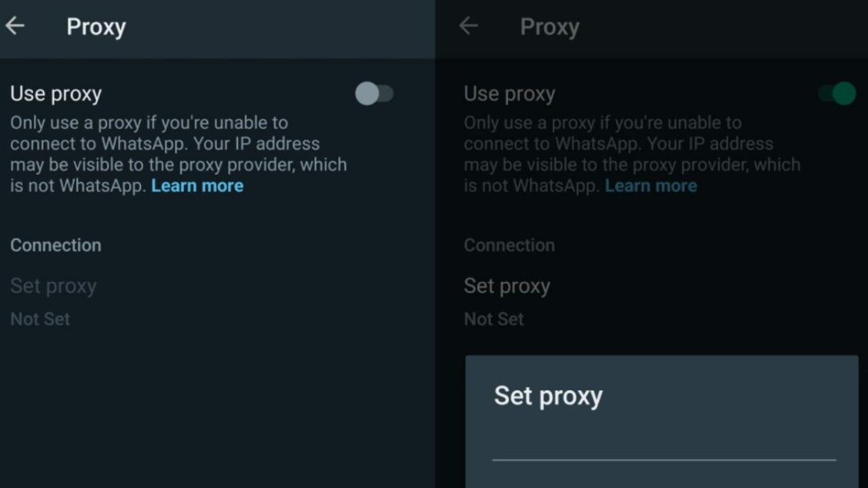Open the Learn more link on the left panel
The height and width of the screenshot is (488, 868).
pyautogui.click(x=197, y=185)
